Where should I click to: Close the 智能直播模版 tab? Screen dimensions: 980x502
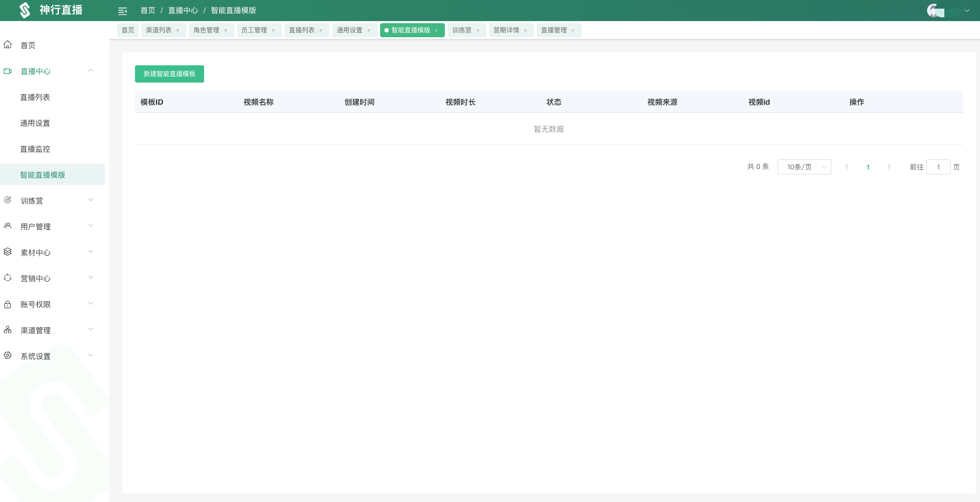pos(436,30)
